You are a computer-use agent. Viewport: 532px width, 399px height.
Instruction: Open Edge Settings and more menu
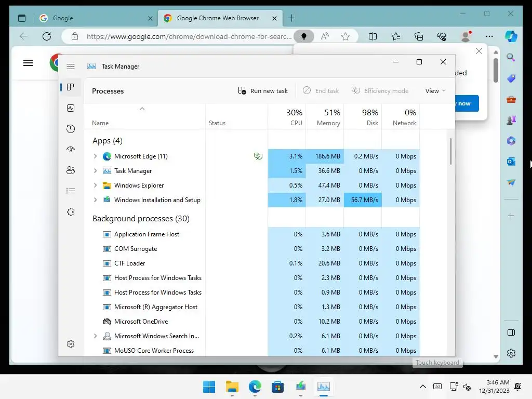[x=489, y=36]
